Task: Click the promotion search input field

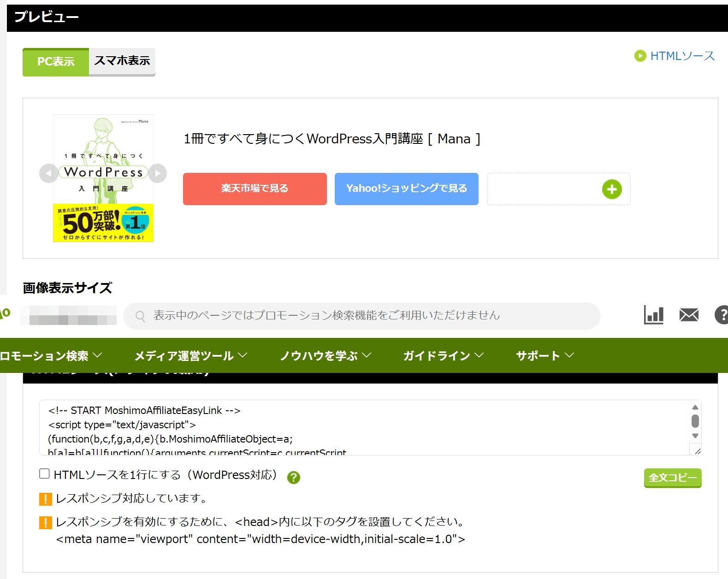Action: pos(362,316)
